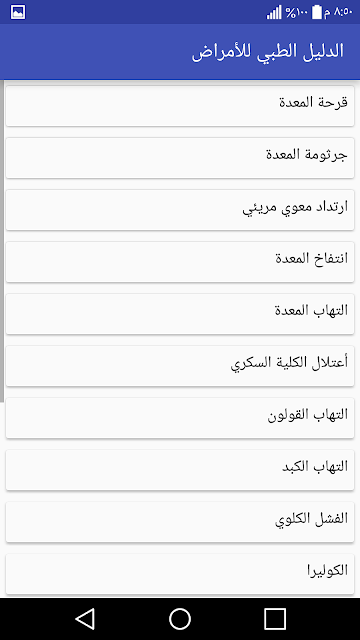Tap the الكوليرا list item
This screenshot has width=360, height=640.
(x=180, y=574)
